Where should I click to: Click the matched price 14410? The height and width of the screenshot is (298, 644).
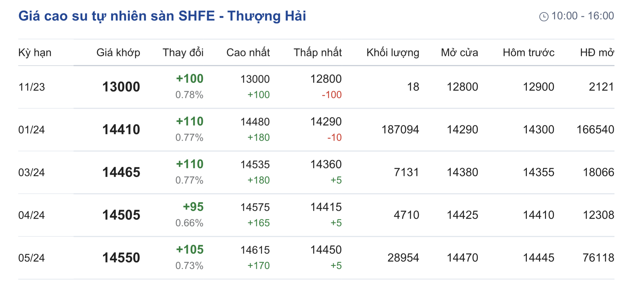121,130
